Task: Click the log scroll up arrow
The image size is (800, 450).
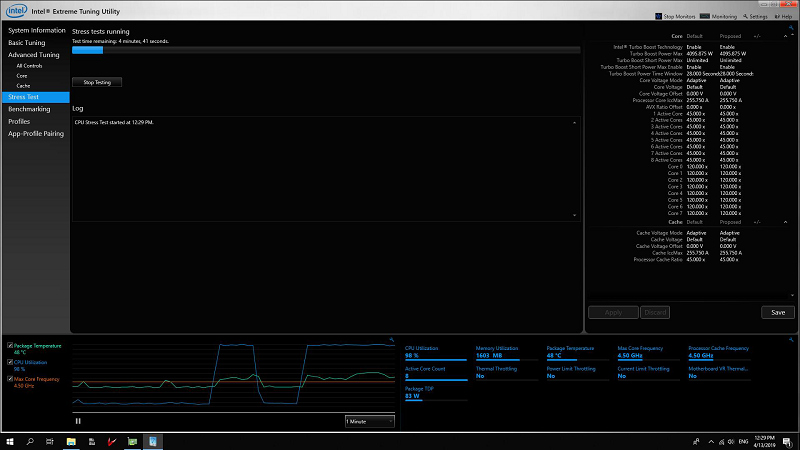Action: [574, 122]
